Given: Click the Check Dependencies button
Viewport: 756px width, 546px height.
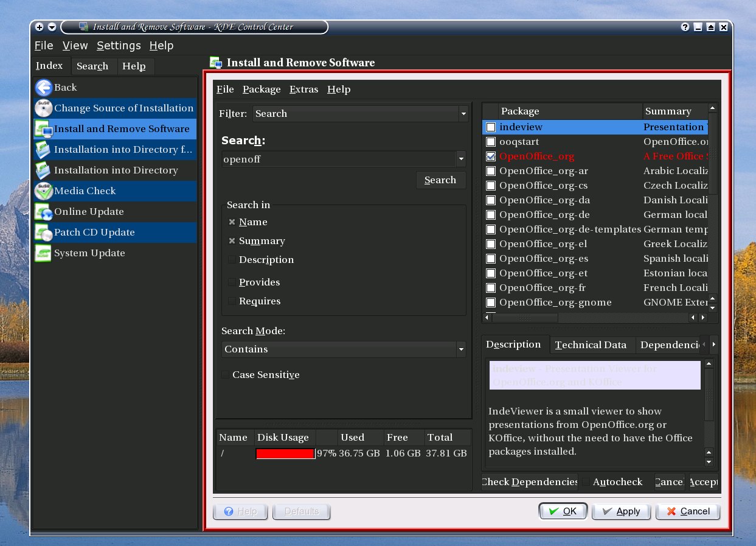Looking at the screenshot, I should pos(529,482).
